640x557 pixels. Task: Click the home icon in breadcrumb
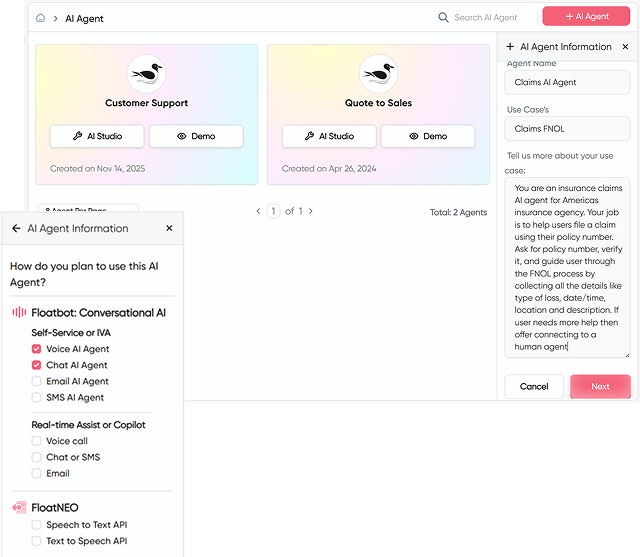[x=41, y=18]
